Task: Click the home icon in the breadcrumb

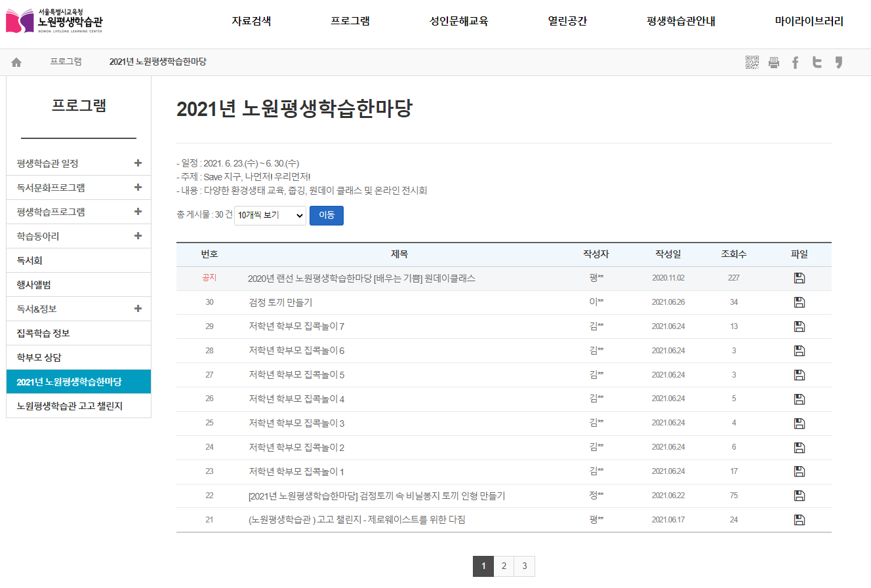Action: (16, 62)
